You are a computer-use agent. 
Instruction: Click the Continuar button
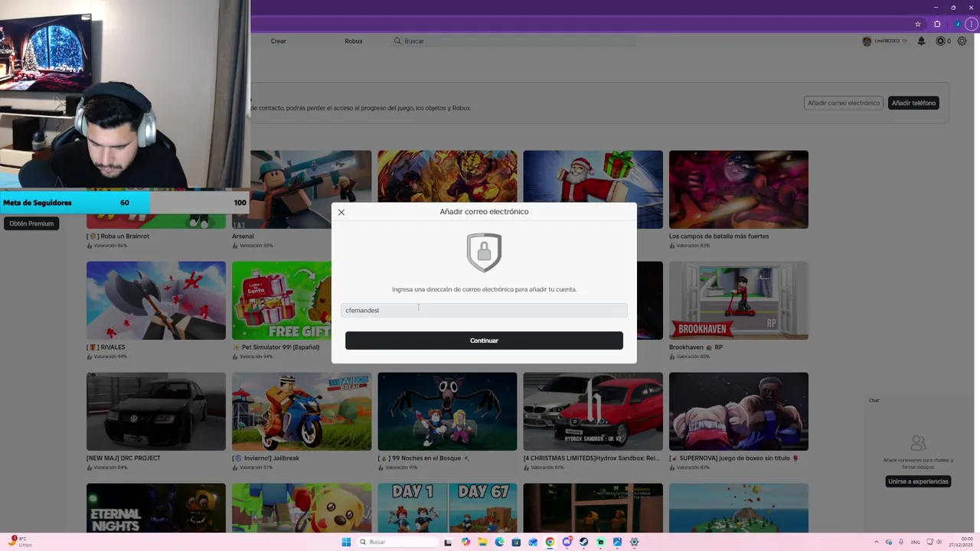coord(484,341)
